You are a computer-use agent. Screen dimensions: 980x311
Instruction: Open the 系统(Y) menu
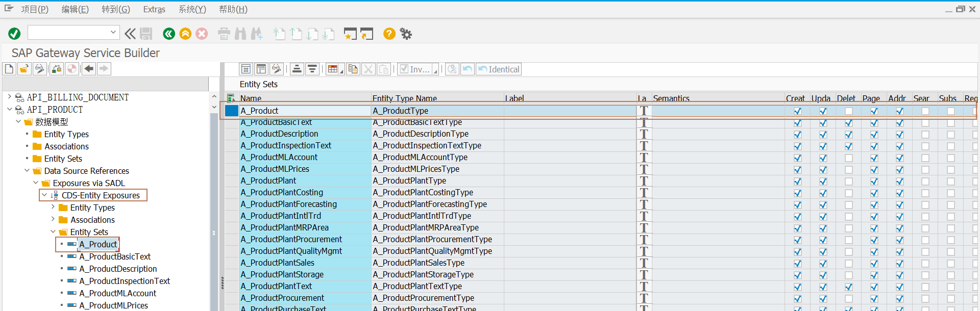[x=192, y=9]
